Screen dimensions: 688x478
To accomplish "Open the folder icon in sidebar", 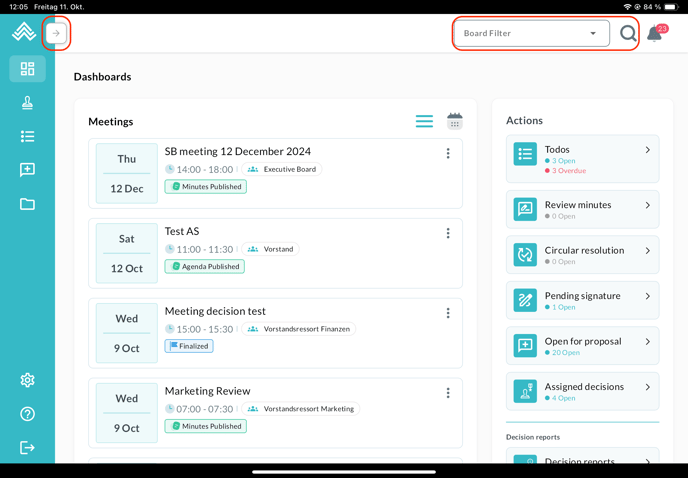I will tap(27, 204).
